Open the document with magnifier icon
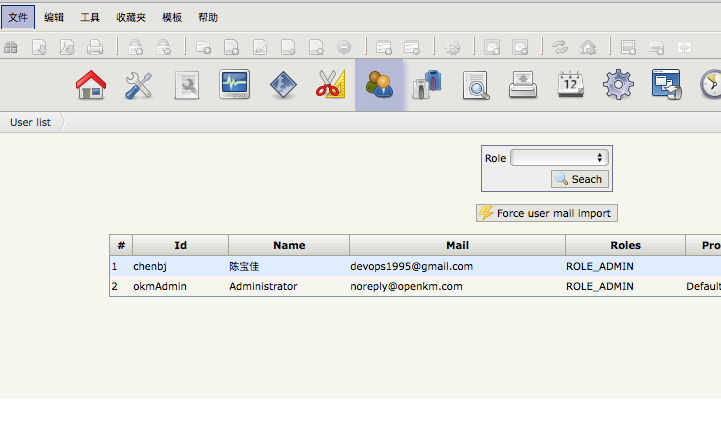This screenshot has height=432, width=721. pos(475,85)
